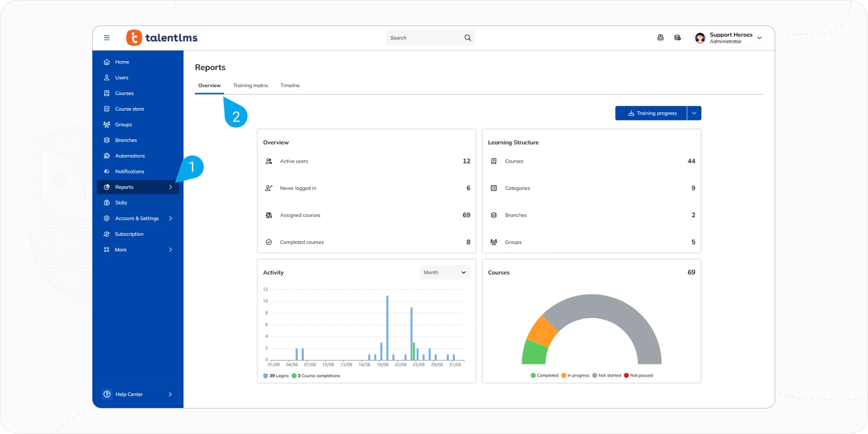Open the Assigned courses row
Viewport: 868px width, 434px height.
coord(367,215)
